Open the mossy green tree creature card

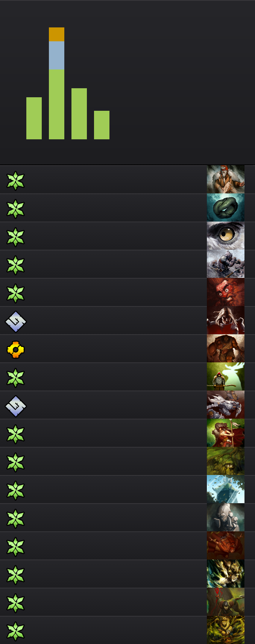[x=226, y=461]
